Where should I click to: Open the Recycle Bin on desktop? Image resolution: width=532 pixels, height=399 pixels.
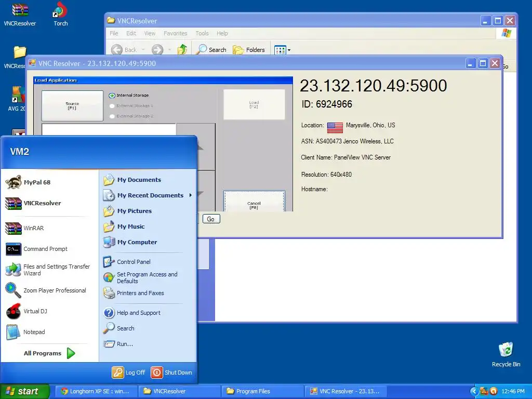506,354
